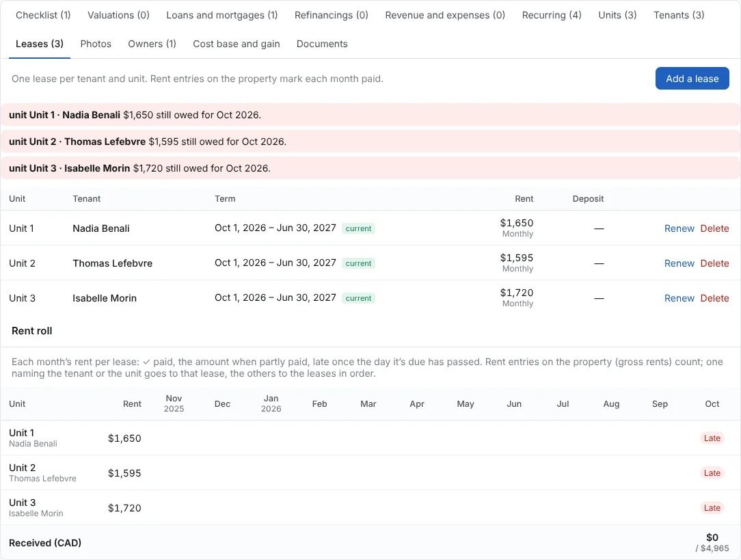Click the Received (CAD) total row label

click(45, 543)
